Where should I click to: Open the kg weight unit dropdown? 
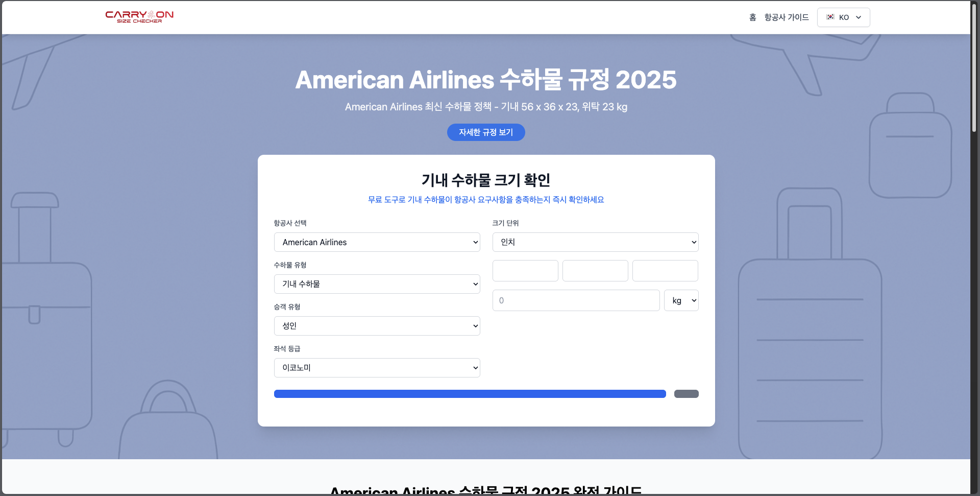[681, 300]
